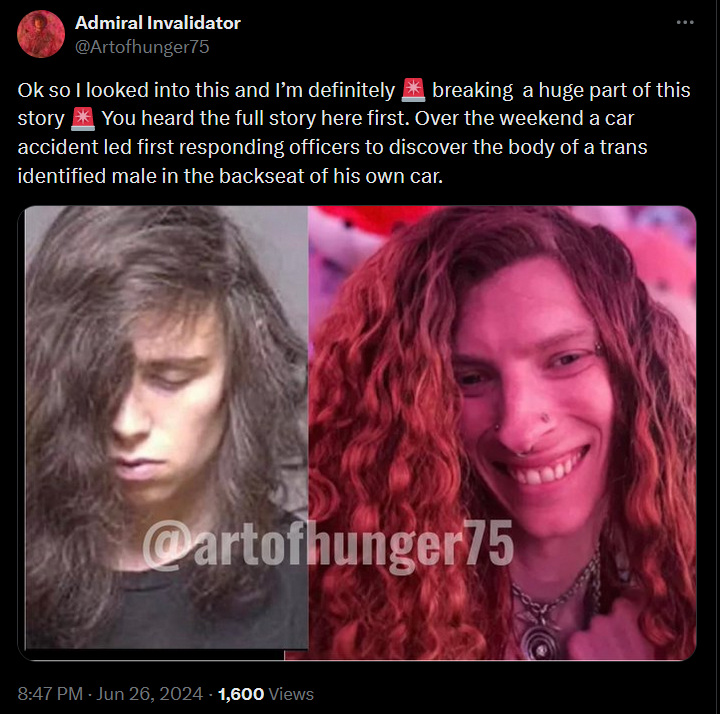Open the three-dot more options menu

click(685, 22)
